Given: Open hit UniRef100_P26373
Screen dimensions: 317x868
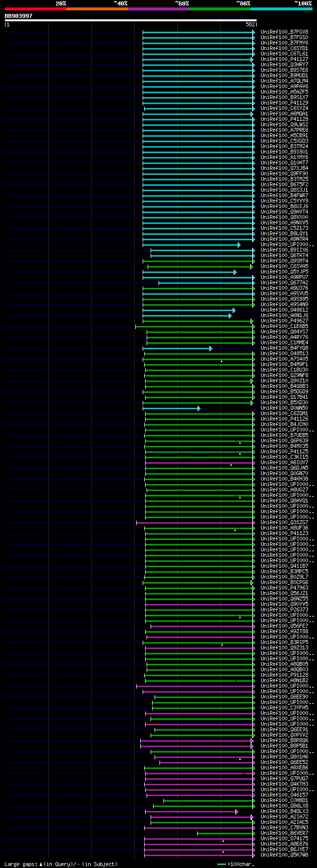Looking at the screenshot, I should 284,610.
